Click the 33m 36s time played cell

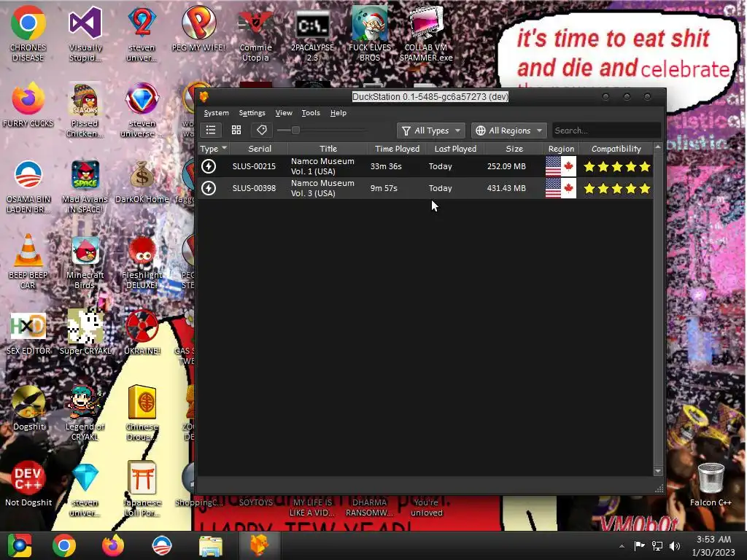(x=386, y=166)
